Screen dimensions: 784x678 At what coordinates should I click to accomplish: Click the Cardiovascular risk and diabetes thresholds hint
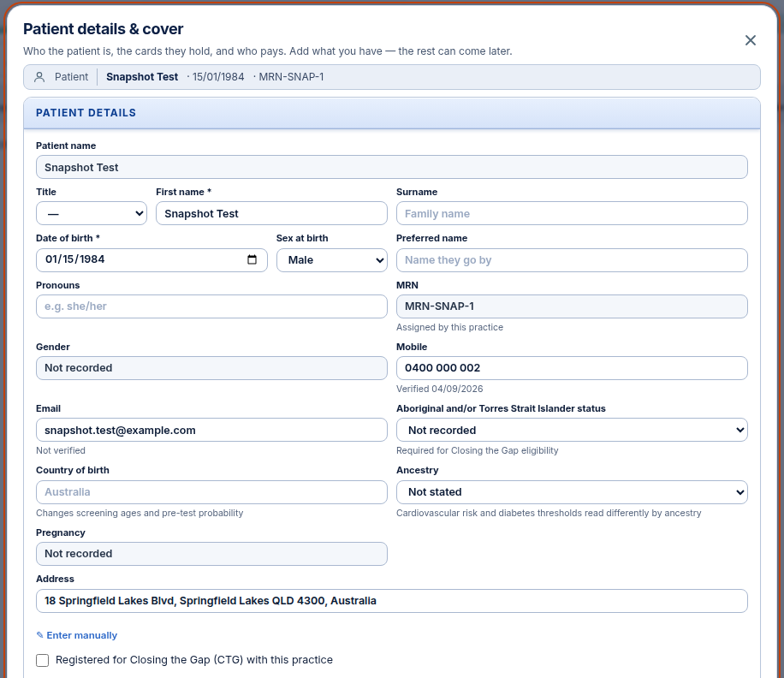click(549, 513)
